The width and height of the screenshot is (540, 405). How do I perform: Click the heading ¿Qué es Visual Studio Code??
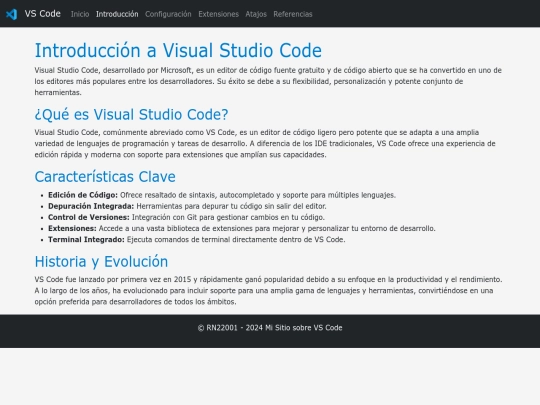point(131,114)
